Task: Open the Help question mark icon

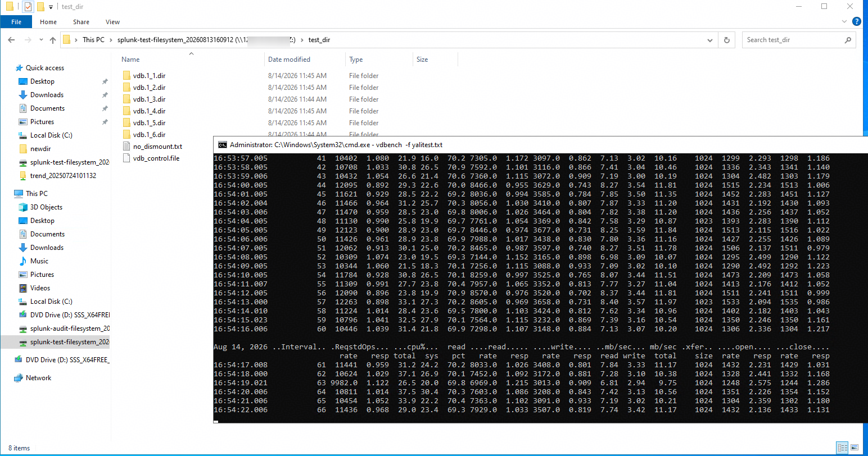Action: (x=857, y=22)
